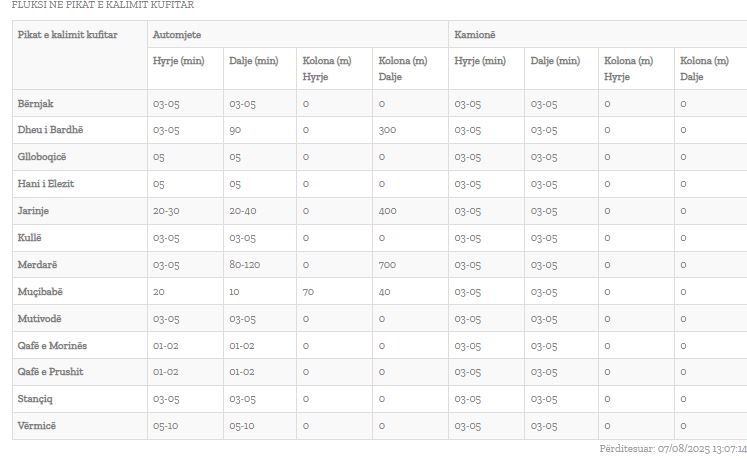The image size is (747, 476).
Task: Click the Kamionë column group header
Action: 475,34
